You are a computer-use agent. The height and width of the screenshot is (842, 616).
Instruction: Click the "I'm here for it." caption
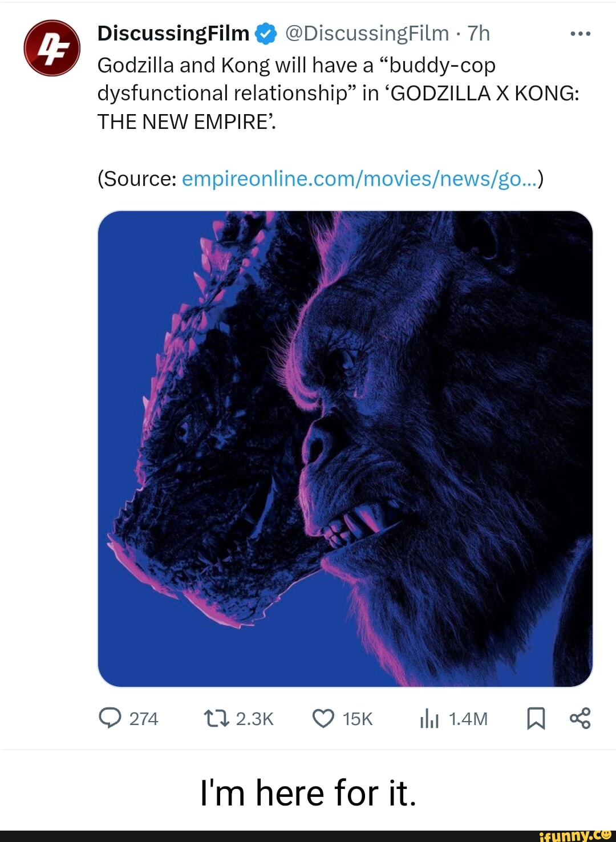[308, 793]
